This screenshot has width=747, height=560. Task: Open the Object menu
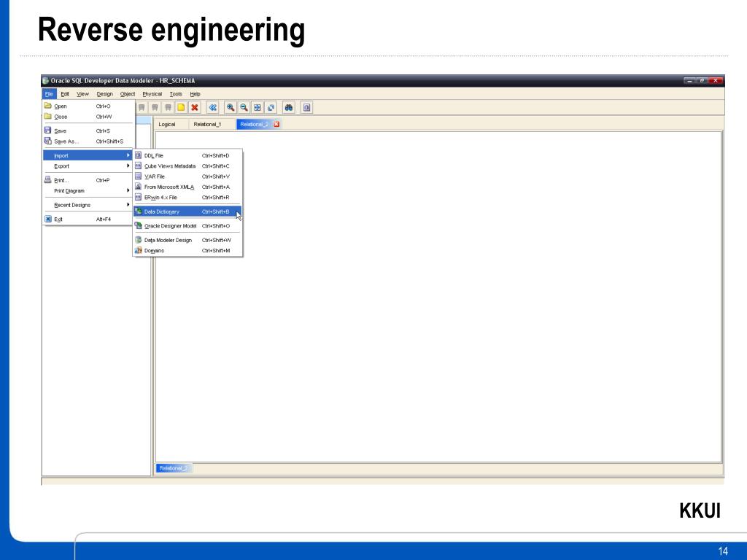click(x=128, y=94)
